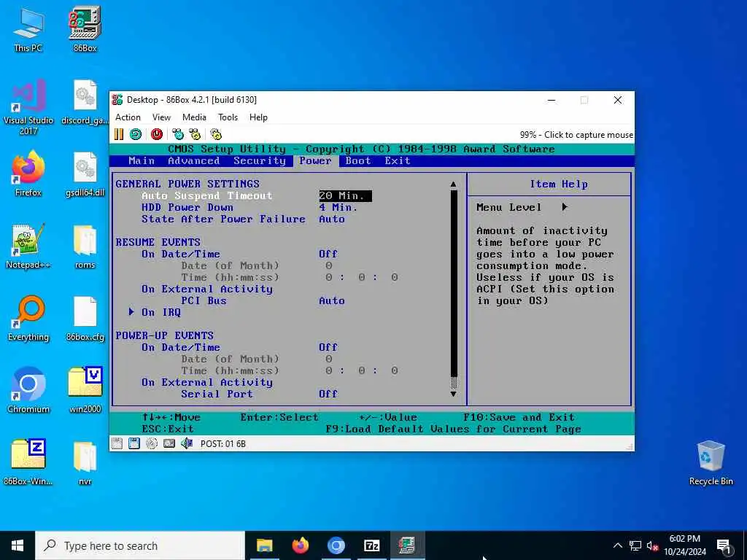Switch to the Exit BIOS tab
This screenshot has width=747, height=560.
(x=398, y=161)
